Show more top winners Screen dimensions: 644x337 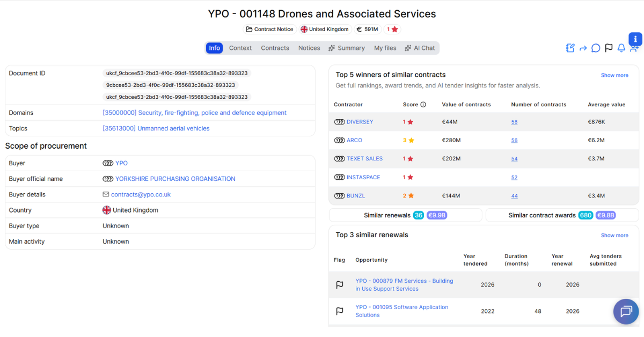tap(614, 76)
